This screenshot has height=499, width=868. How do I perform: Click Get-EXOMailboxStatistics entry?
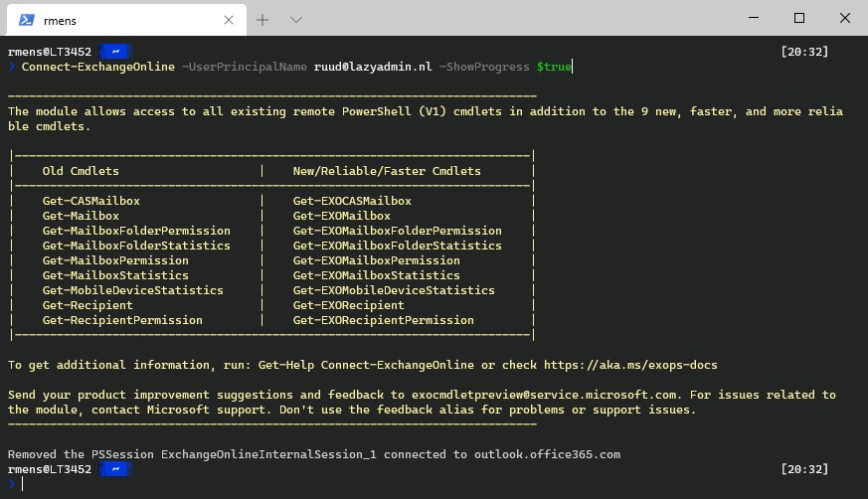377,275
